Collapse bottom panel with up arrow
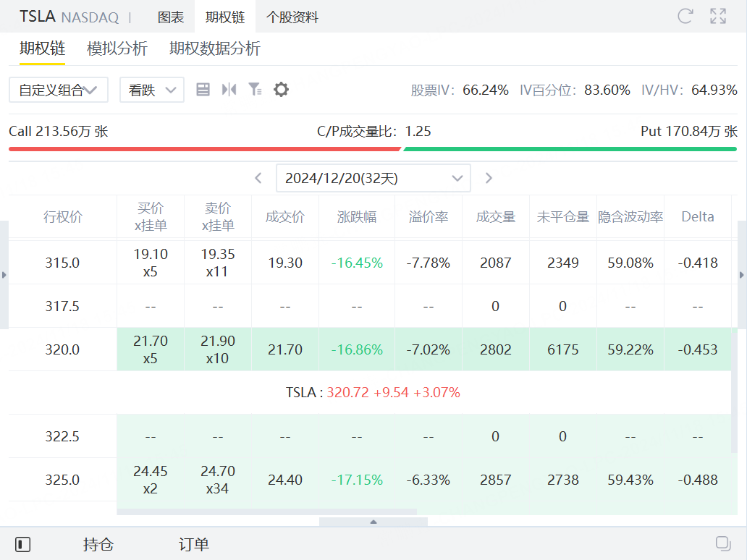The image size is (747, 560). (x=373, y=522)
